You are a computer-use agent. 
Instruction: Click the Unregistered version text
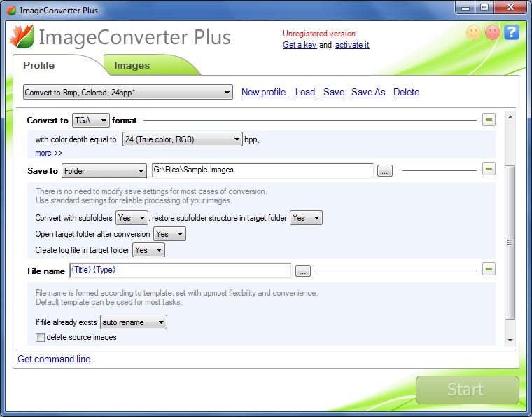coord(319,34)
